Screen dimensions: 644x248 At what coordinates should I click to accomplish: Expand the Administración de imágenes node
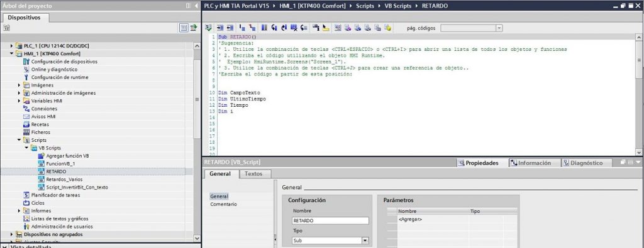(19, 93)
